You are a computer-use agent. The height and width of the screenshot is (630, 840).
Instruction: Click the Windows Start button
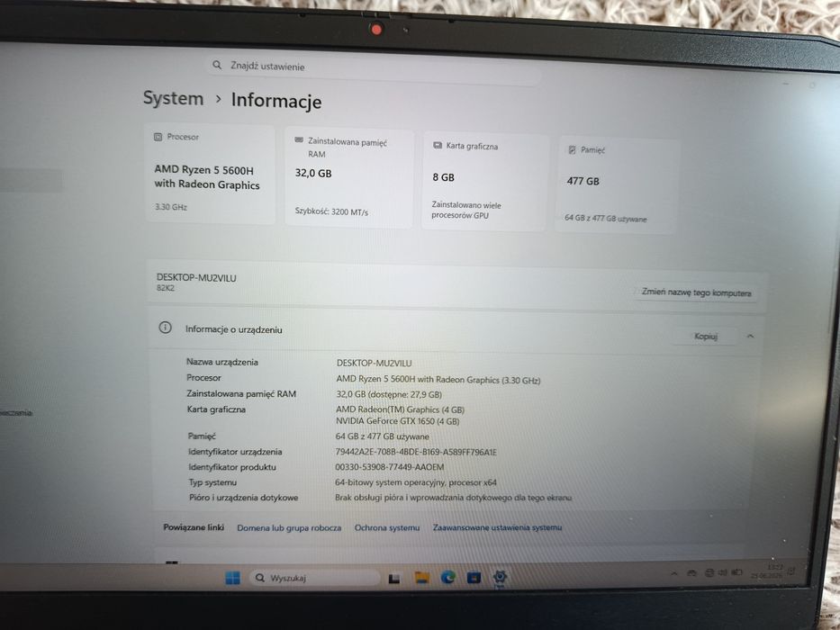(x=232, y=578)
